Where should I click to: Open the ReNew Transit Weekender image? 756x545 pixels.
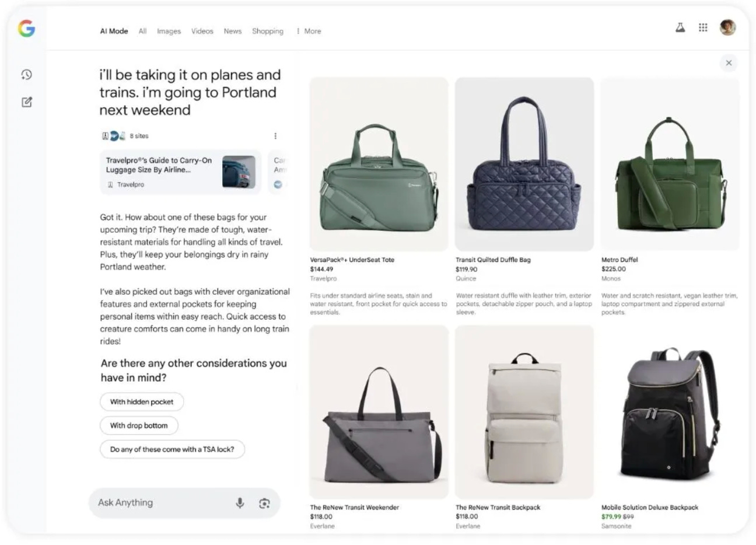click(379, 412)
